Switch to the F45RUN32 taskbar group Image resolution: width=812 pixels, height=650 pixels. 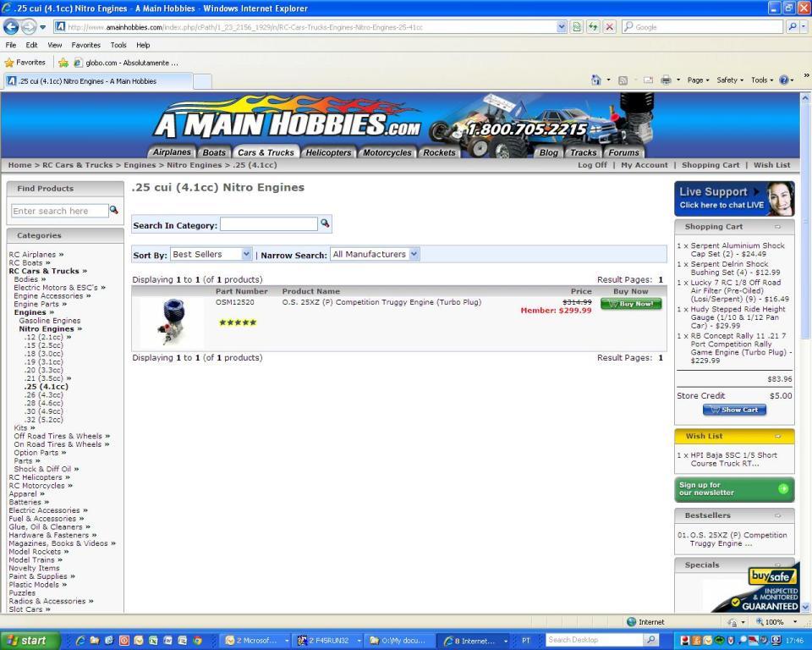tap(328, 641)
